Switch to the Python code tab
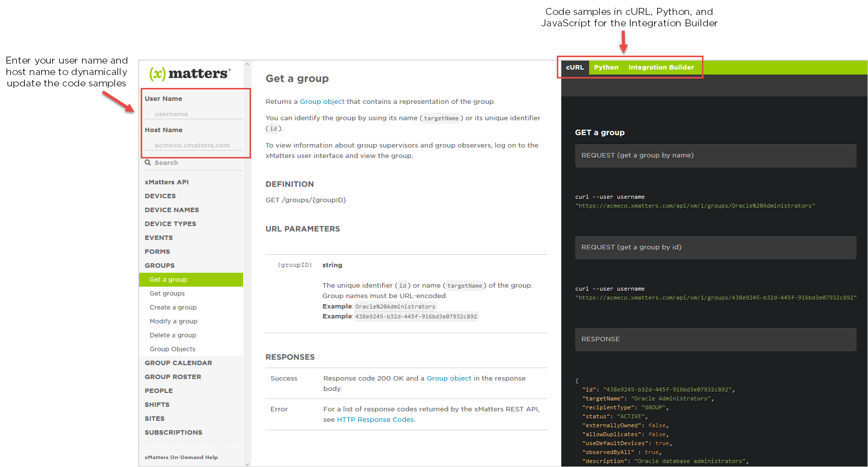This screenshot has width=868, height=467. [606, 68]
